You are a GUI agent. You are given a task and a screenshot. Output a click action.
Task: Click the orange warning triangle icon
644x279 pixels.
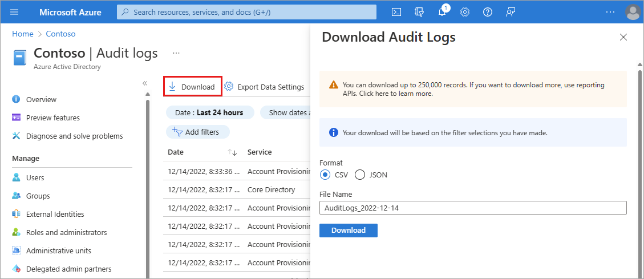[334, 85]
